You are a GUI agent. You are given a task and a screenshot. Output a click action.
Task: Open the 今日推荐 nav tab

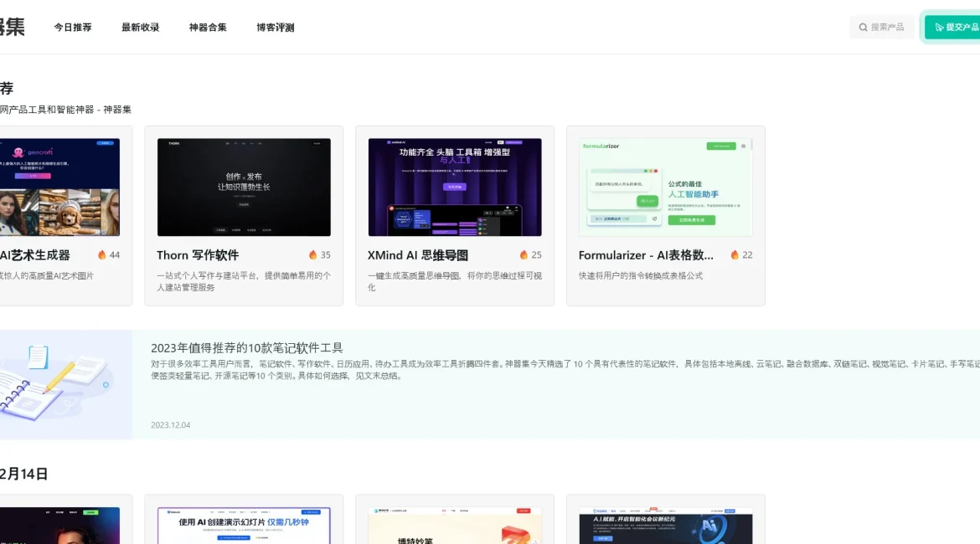(x=73, y=28)
